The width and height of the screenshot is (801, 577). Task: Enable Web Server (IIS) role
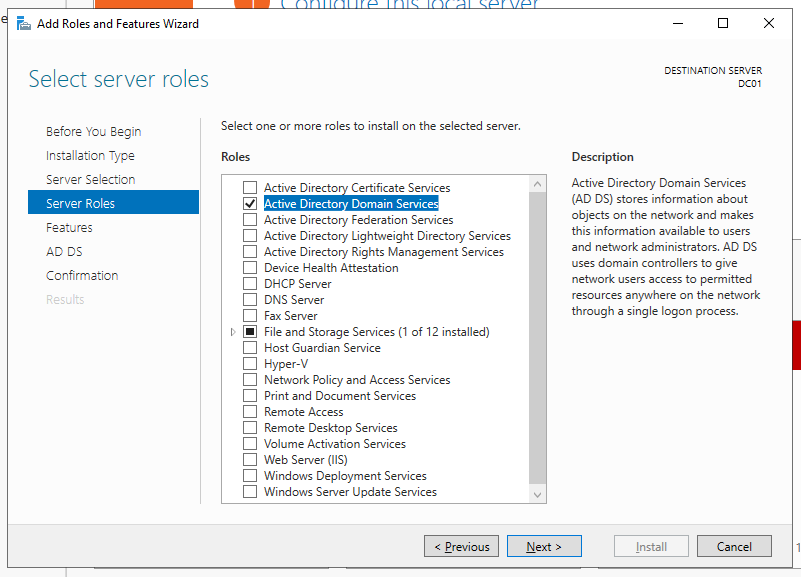click(250, 460)
